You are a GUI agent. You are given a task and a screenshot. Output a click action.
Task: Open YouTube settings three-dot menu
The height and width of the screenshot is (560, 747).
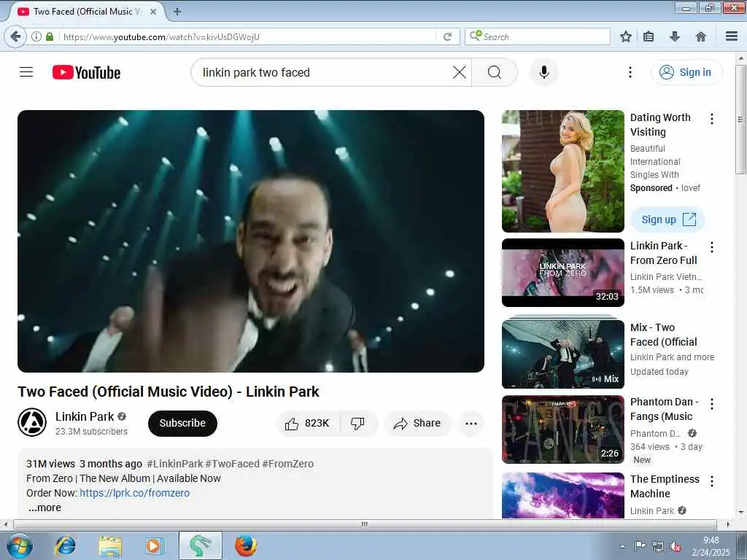pos(630,72)
